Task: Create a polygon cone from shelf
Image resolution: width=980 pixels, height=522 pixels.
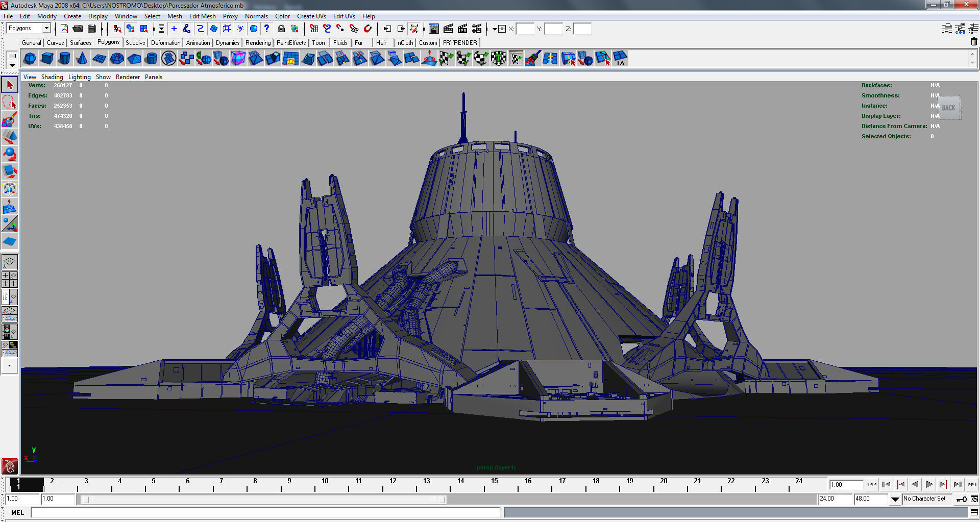Action: [x=82, y=58]
